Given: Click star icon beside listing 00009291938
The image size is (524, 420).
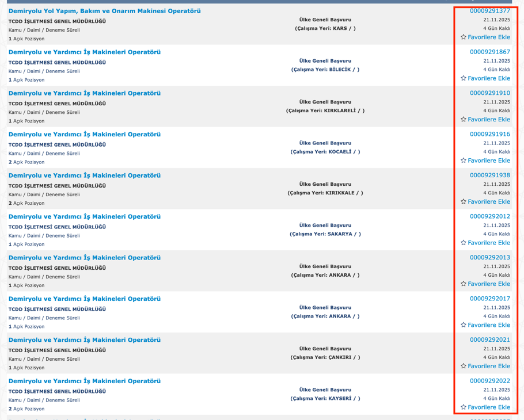Looking at the screenshot, I should [x=464, y=202].
